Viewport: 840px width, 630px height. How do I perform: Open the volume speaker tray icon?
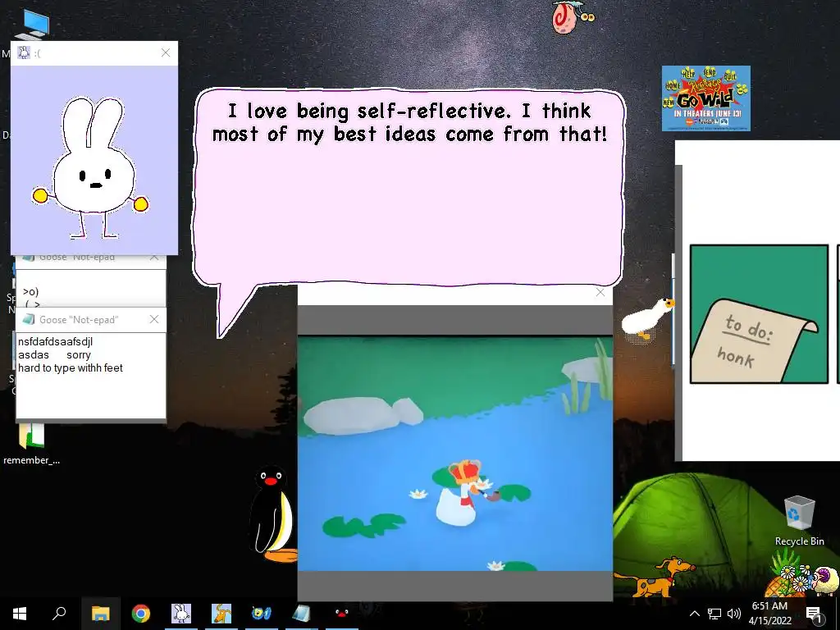(734, 614)
